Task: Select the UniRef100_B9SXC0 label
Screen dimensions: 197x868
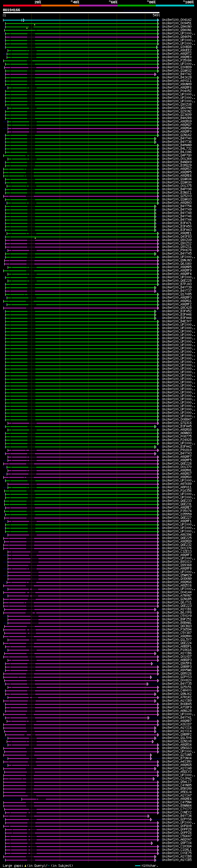Action: pyautogui.click(x=177, y=562)
